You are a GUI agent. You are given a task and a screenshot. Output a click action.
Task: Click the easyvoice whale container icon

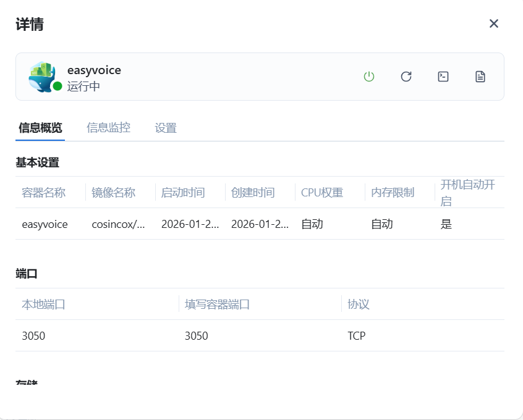coord(42,76)
